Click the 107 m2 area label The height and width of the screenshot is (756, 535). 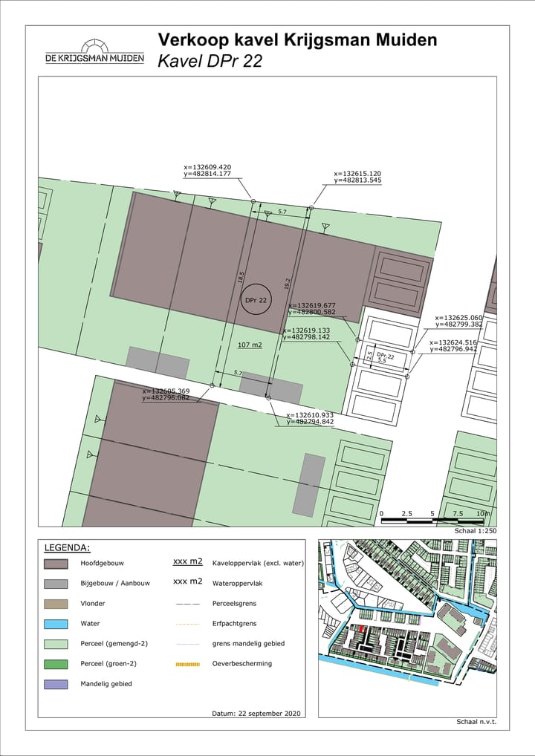point(250,345)
